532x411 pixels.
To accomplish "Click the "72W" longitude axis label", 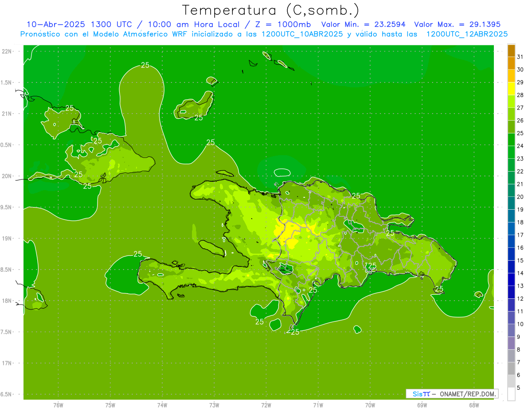I will point(266,405).
